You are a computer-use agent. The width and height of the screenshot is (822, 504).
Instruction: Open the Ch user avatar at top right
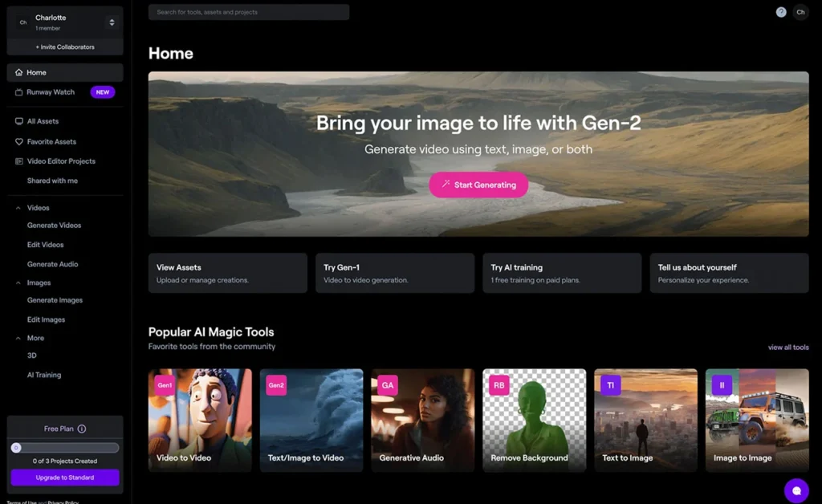point(800,12)
